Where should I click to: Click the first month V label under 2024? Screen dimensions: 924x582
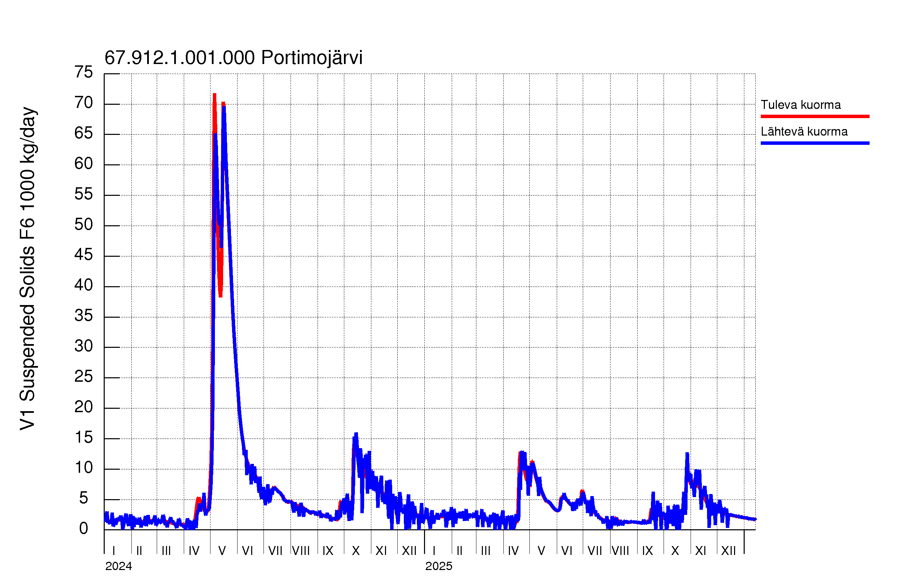point(222,551)
